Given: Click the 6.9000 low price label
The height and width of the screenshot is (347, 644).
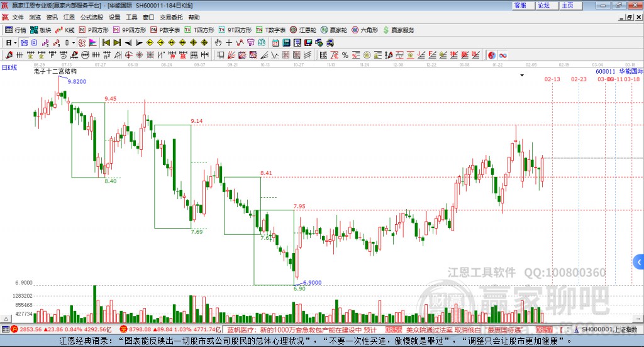Looking at the screenshot, I should (312, 283).
